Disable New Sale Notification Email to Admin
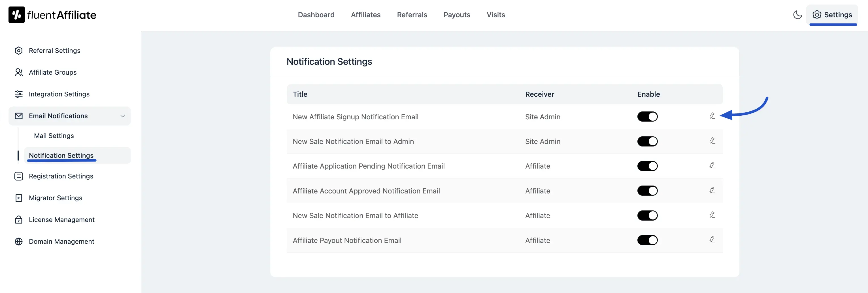Screen dimensions: 868x293 [647, 141]
